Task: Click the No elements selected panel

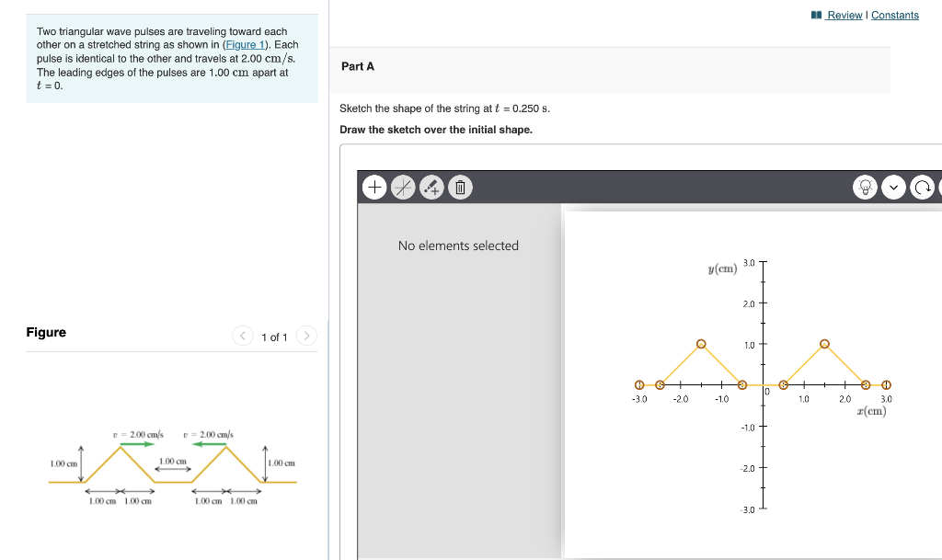Action: click(457, 246)
